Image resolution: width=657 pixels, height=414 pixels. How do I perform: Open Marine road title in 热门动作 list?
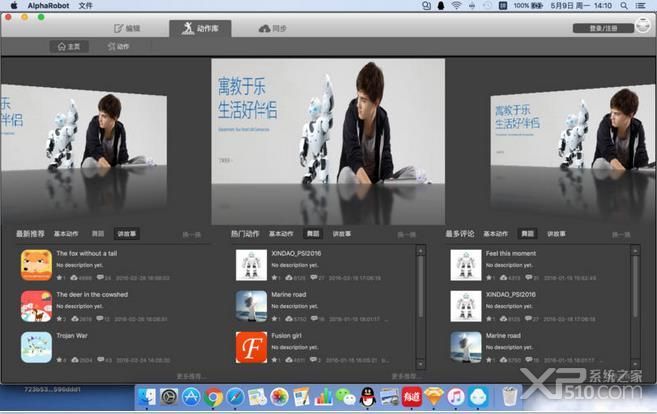[289, 295]
